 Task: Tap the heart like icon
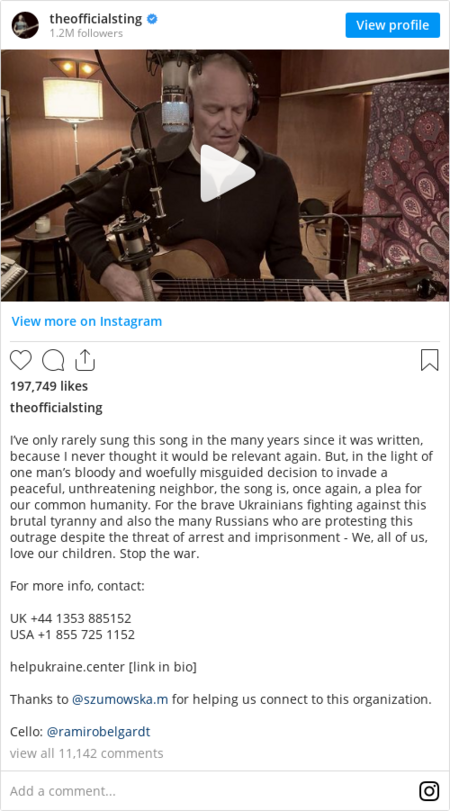tap(21, 360)
